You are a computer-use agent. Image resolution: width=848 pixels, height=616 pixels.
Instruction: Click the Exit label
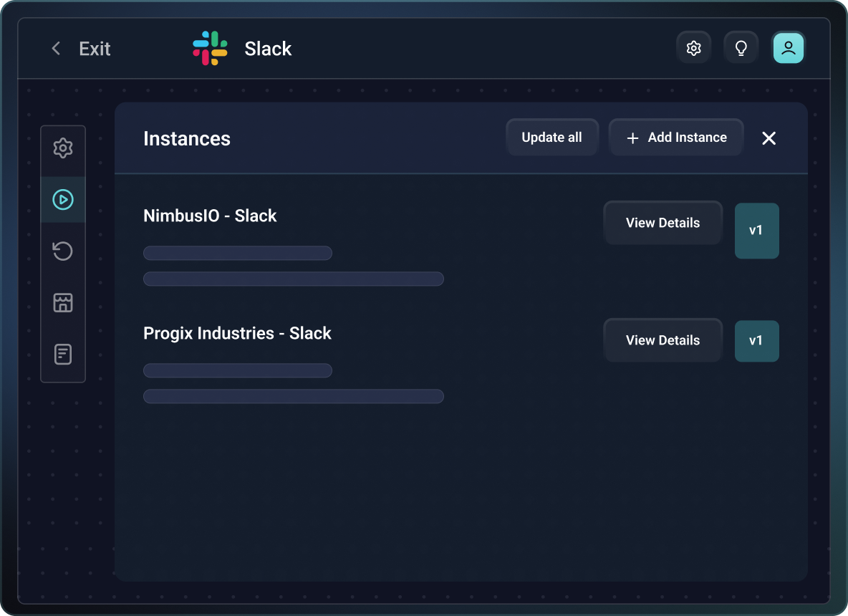point(95,49)
